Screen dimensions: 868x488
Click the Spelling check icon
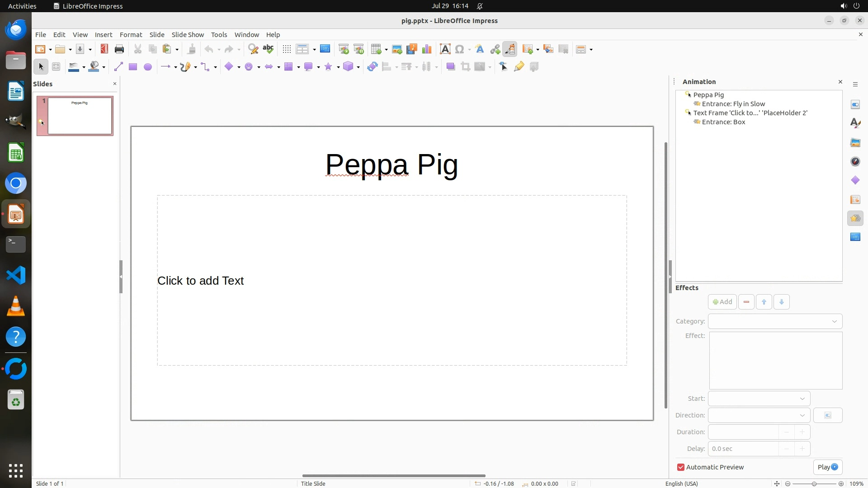268,49
